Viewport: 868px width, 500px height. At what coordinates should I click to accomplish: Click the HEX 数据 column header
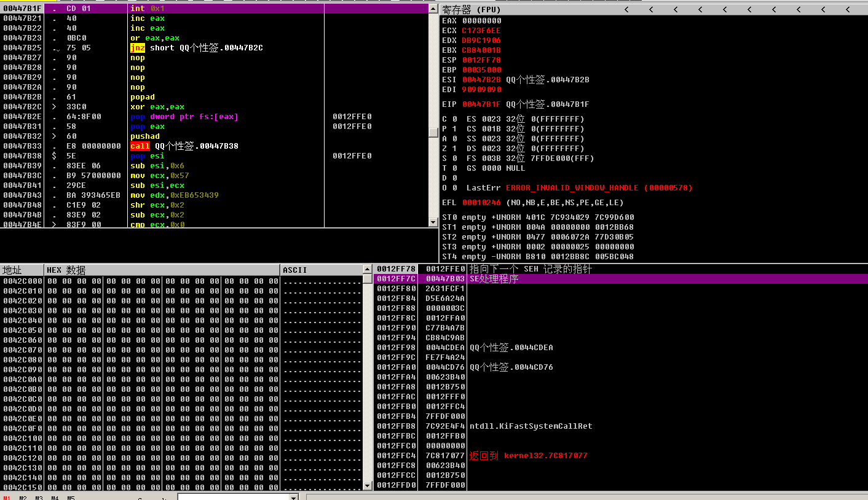tap(162, 270)
